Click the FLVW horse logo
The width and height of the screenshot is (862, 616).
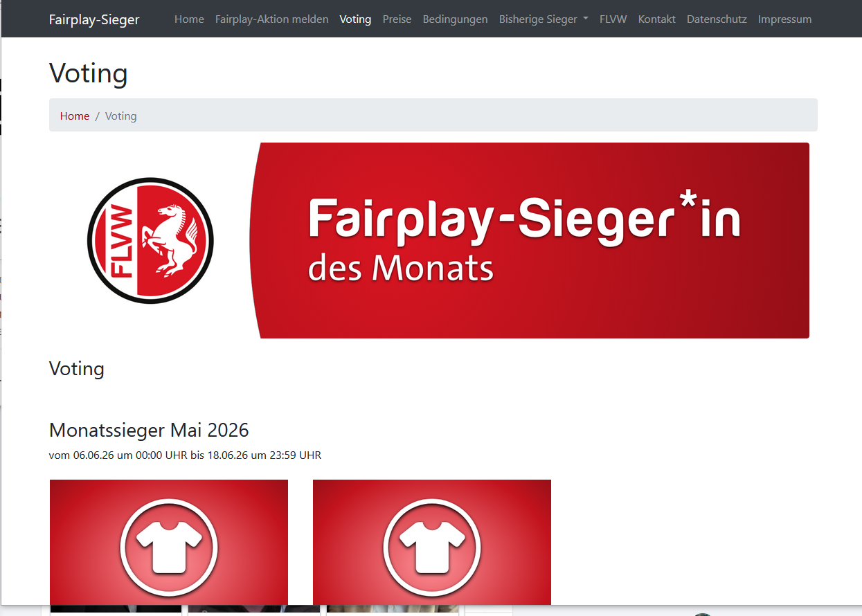coord(150,240)
